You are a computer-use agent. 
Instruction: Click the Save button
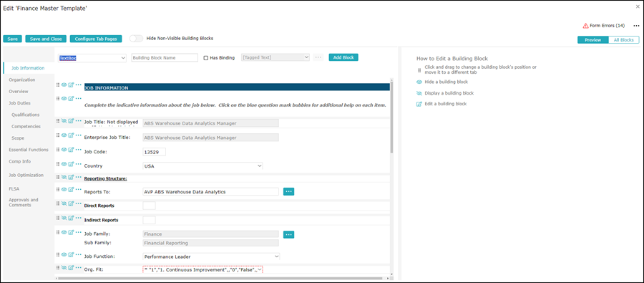(x=12, y=39)
